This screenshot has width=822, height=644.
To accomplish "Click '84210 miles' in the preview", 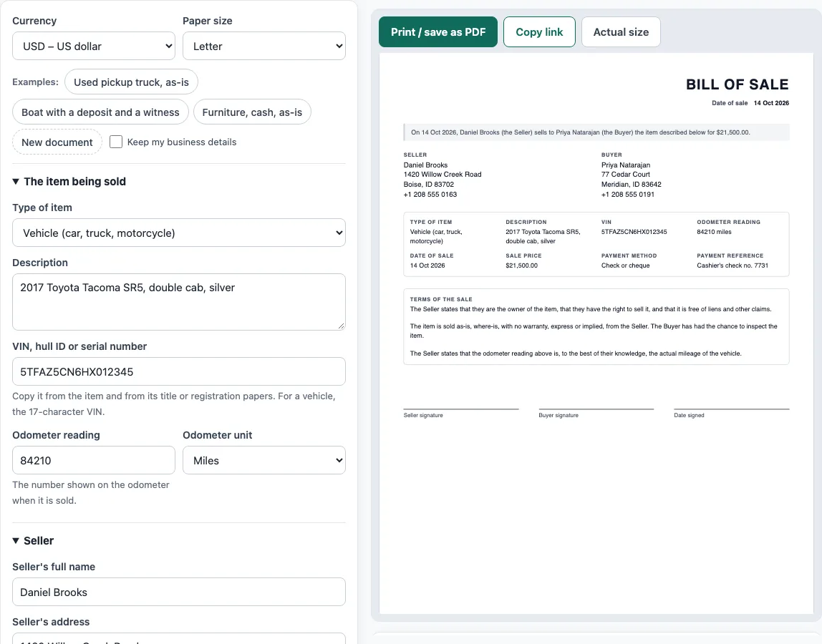I will 714,232.
